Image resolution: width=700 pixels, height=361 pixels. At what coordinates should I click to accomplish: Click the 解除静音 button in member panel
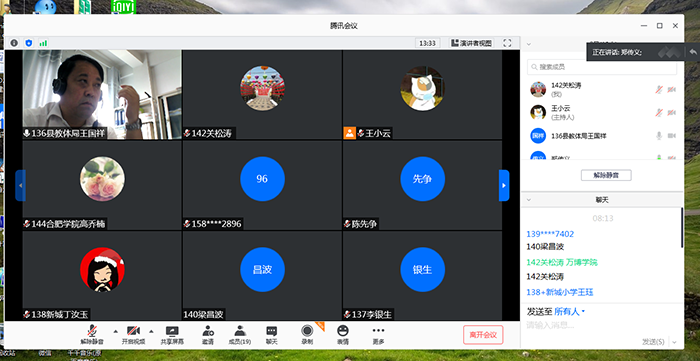pos(606,175)
